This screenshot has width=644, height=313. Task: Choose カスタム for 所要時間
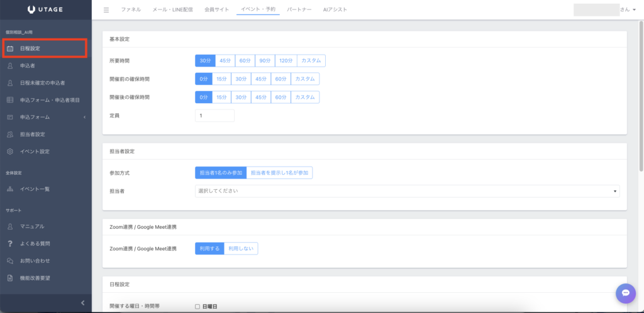(311, 61)
